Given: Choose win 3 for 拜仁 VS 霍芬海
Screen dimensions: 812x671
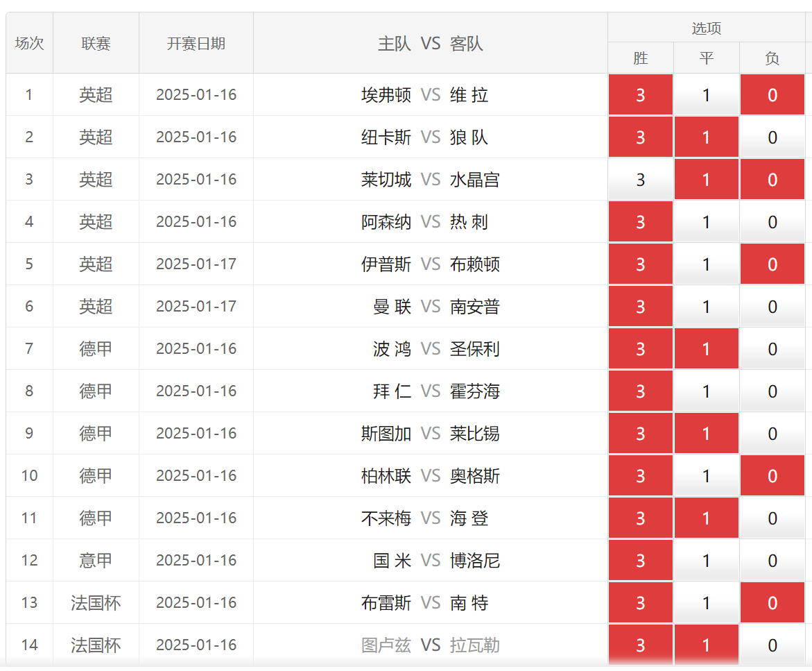Looking at the screenshot, I should coord(641,391).
